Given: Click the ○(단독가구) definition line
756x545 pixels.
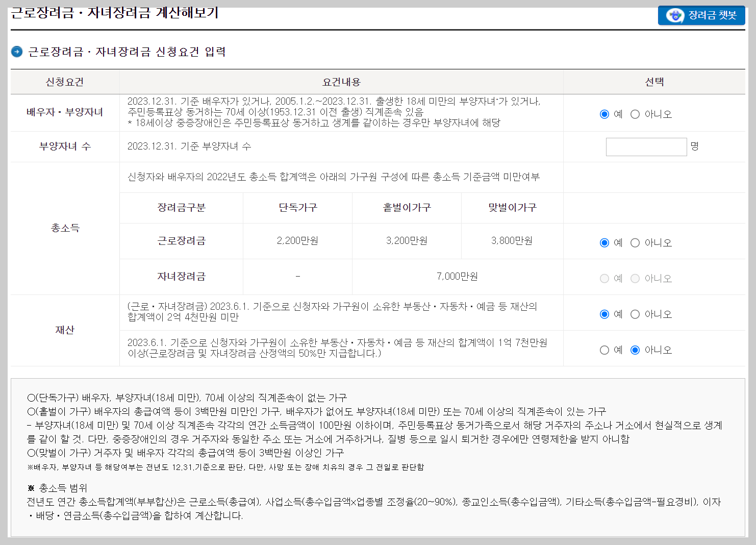Looking at the screenshot, I should tap(187, 398).
